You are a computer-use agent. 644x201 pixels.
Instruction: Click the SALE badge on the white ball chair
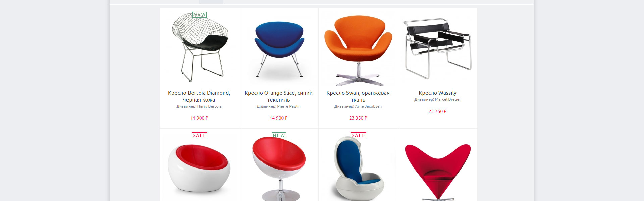(x=199, y=135)
